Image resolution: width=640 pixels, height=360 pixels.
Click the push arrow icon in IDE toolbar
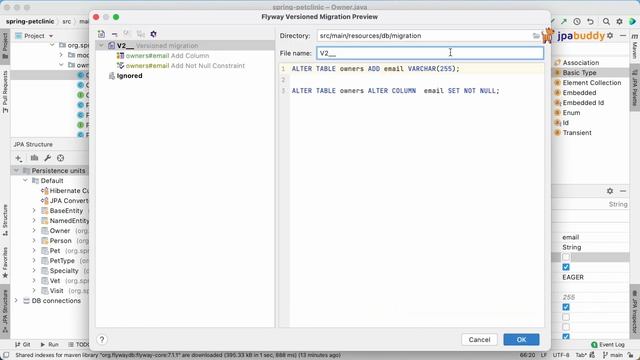click(x=564, y=21)
